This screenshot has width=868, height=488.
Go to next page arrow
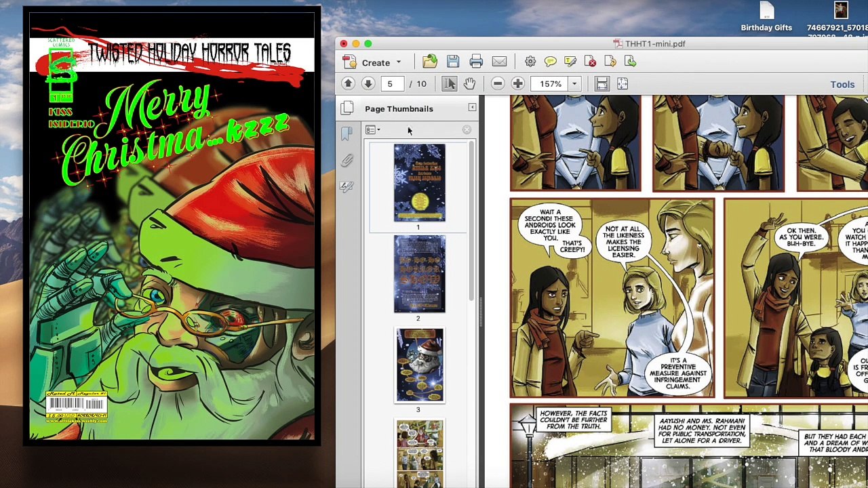[368, 83]
